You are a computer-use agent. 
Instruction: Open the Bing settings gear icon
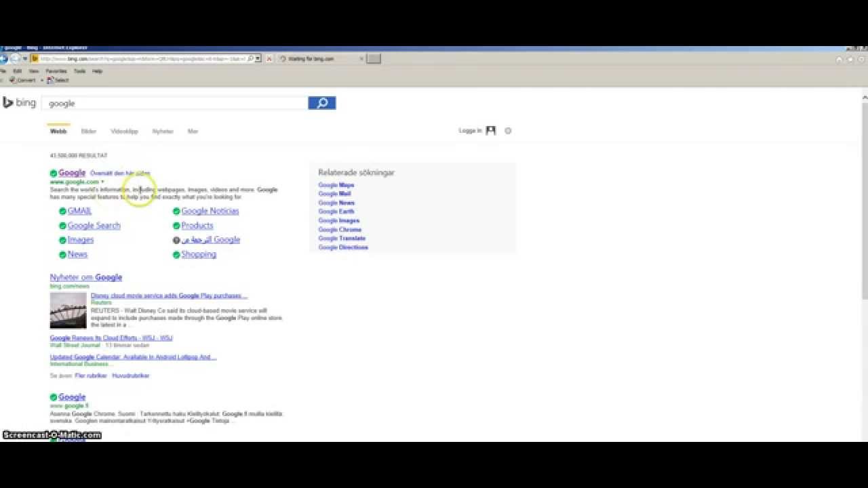click(x=508, y=131)
